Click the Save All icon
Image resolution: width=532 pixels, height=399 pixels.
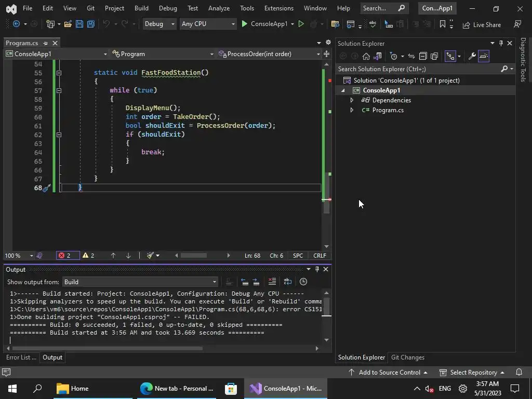[90, 24]
